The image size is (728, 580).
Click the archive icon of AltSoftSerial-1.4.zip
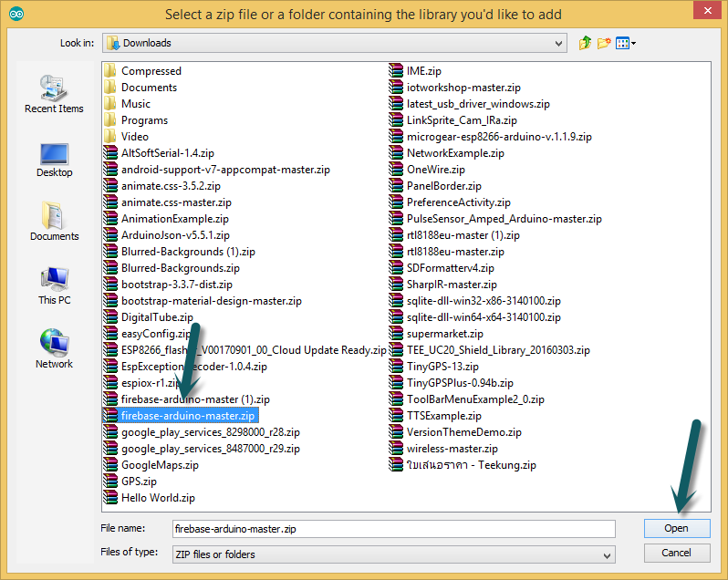point(110,152)
